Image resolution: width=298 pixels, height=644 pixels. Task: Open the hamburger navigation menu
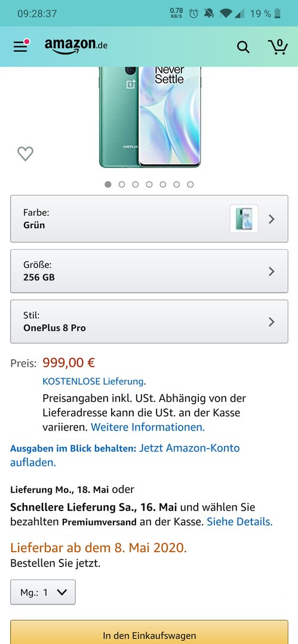click(20, 47)
